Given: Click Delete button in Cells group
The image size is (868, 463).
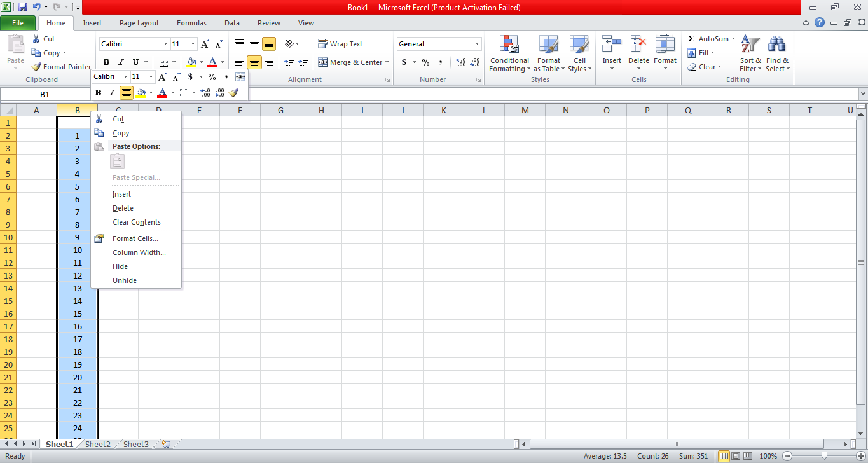Looking at the screenshot, I should [638, 53].
